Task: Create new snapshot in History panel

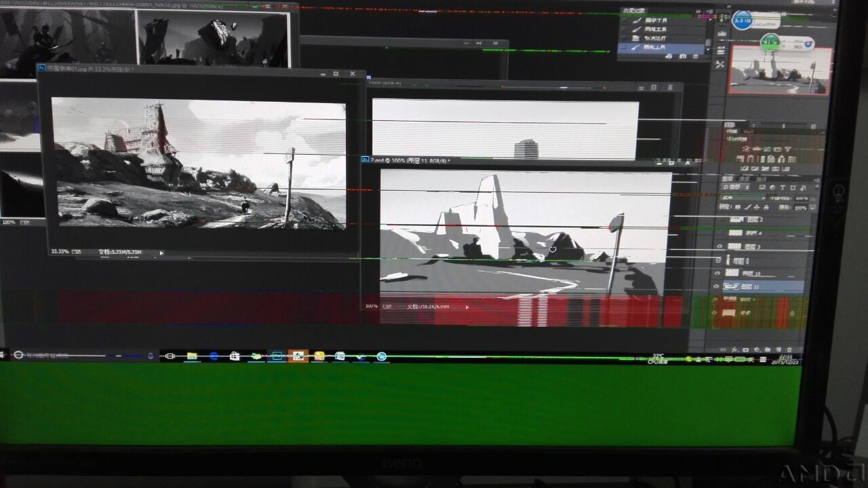Action: (682, 56)
